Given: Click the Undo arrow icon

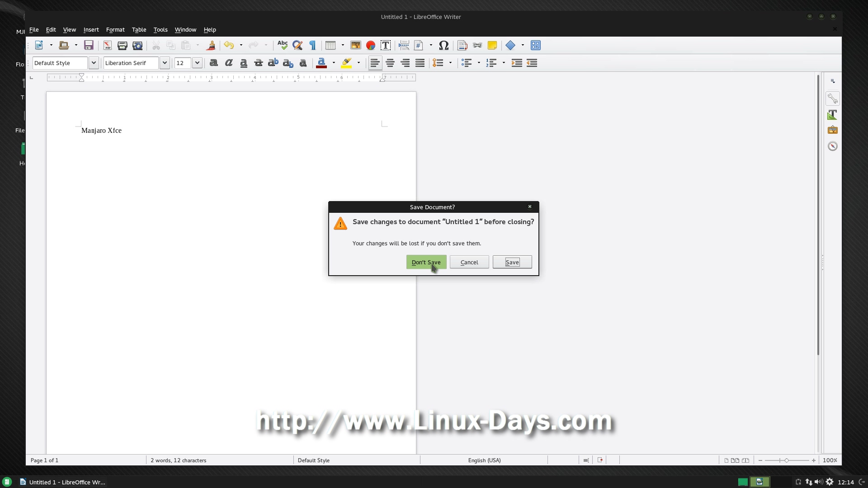Looking at the screenshot, I should (x=229, y=45).
